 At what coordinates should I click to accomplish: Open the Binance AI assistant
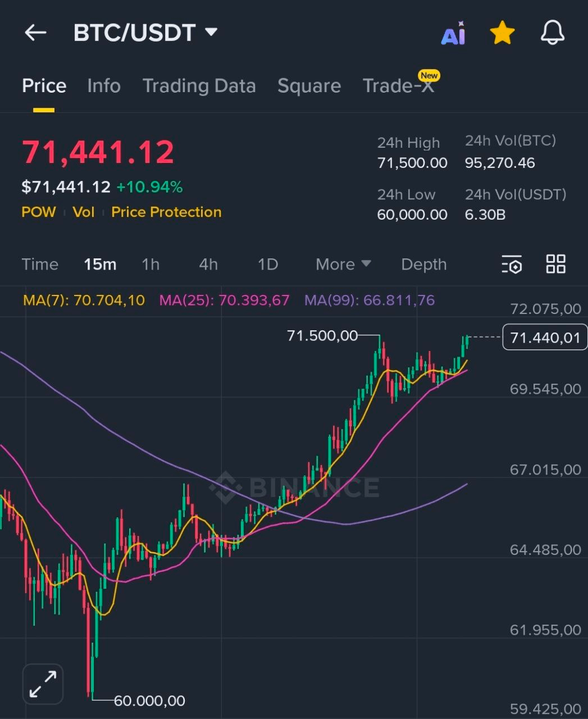coord(453,34)
